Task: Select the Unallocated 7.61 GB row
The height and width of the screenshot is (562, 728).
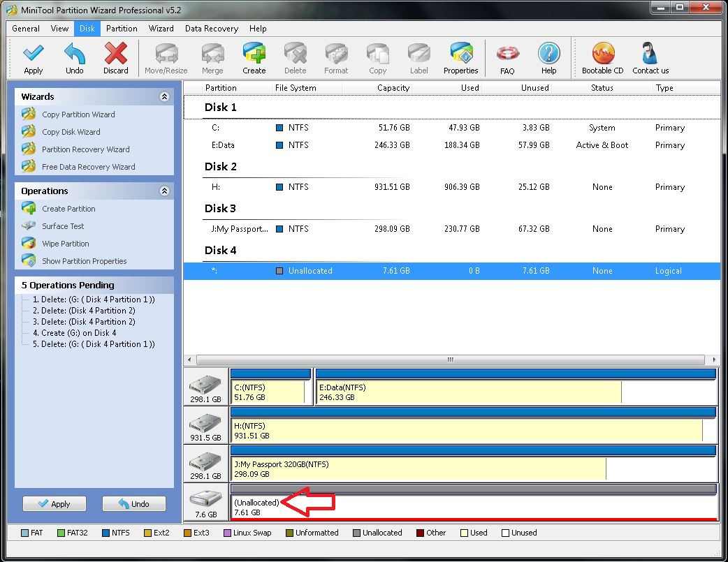Action: pyautogui.click(x=452, y=271)
